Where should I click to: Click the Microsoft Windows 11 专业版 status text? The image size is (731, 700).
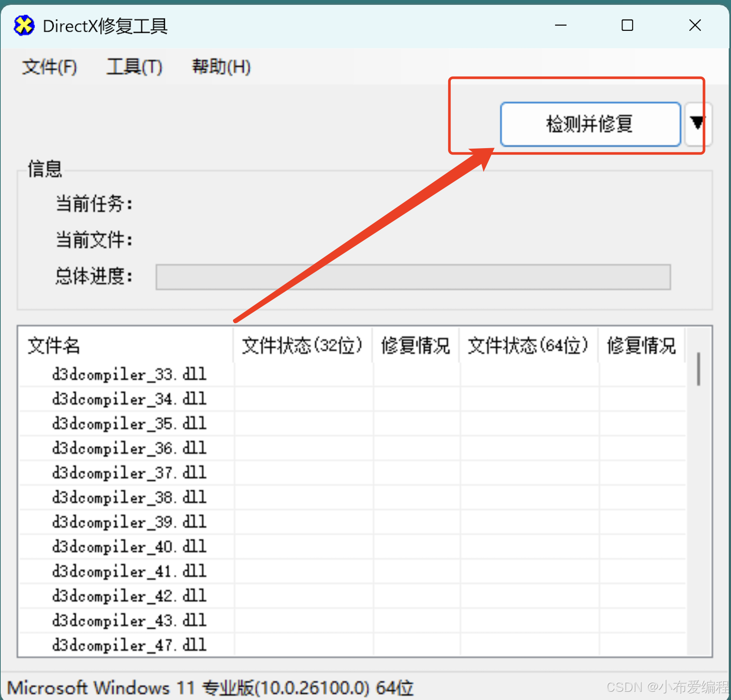pos(210,687)
